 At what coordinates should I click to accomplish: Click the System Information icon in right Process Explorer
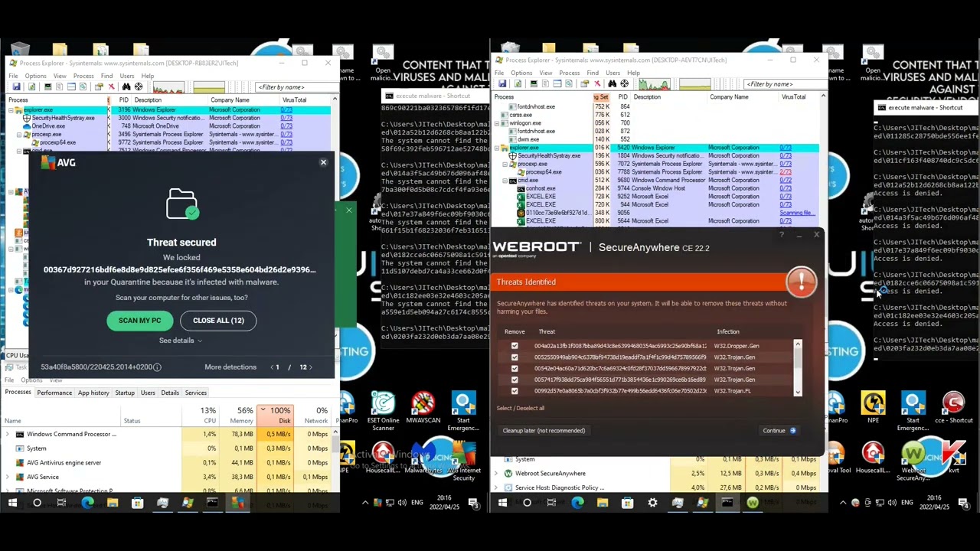534,83
